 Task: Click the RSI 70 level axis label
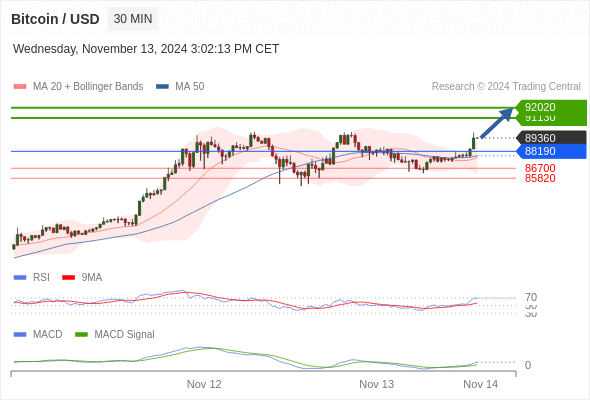click(531, 297)
